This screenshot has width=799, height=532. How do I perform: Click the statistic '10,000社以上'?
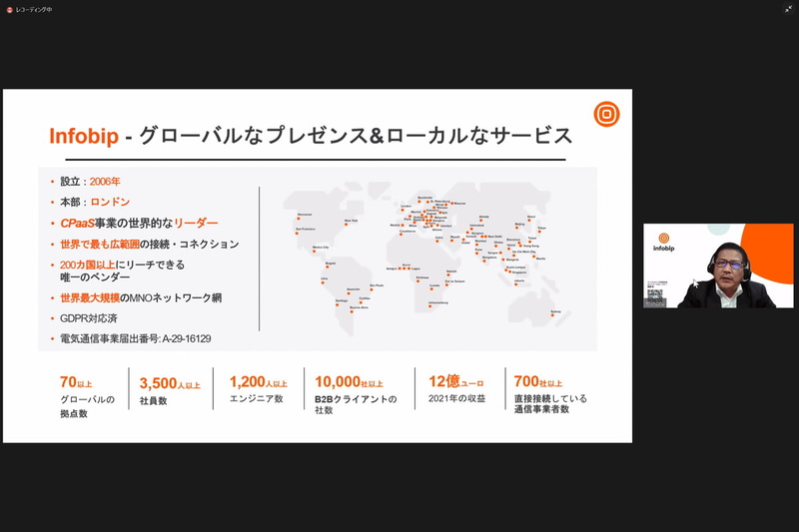pos(349,382)
